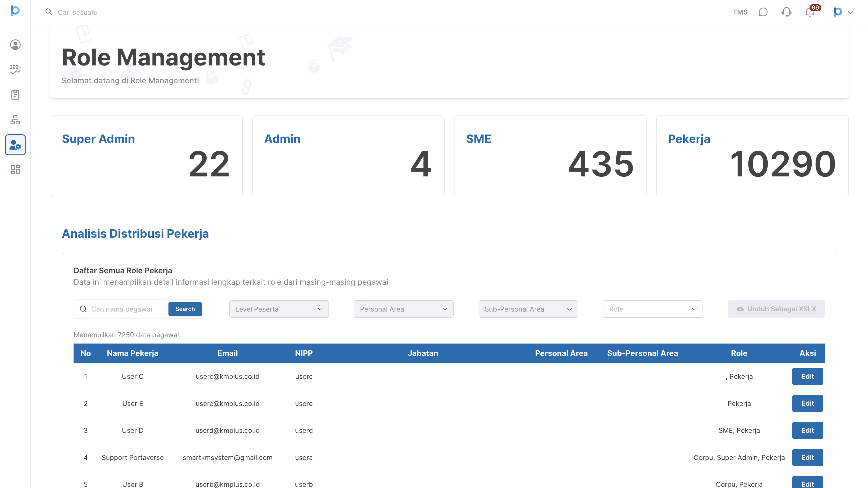Open the dashboard grid sidebar icon
The width and height of the screenshot is (868, 488).
[x=15, y=170]
